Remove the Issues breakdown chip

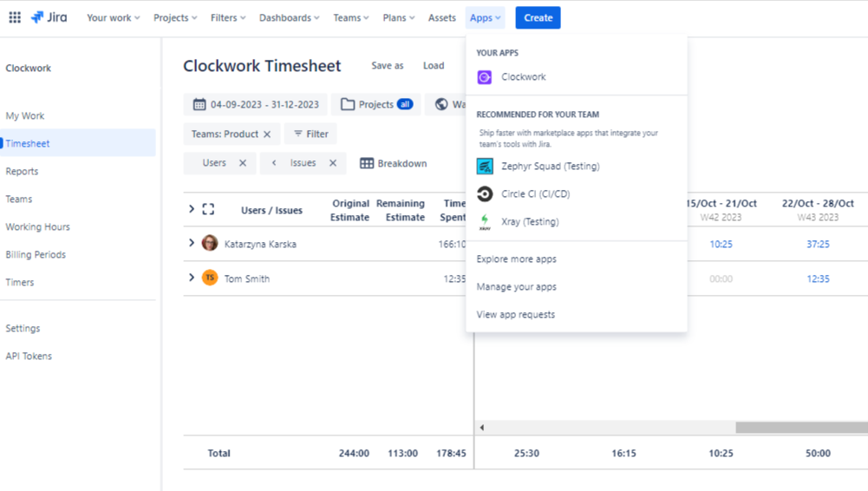tap(333, 163)
